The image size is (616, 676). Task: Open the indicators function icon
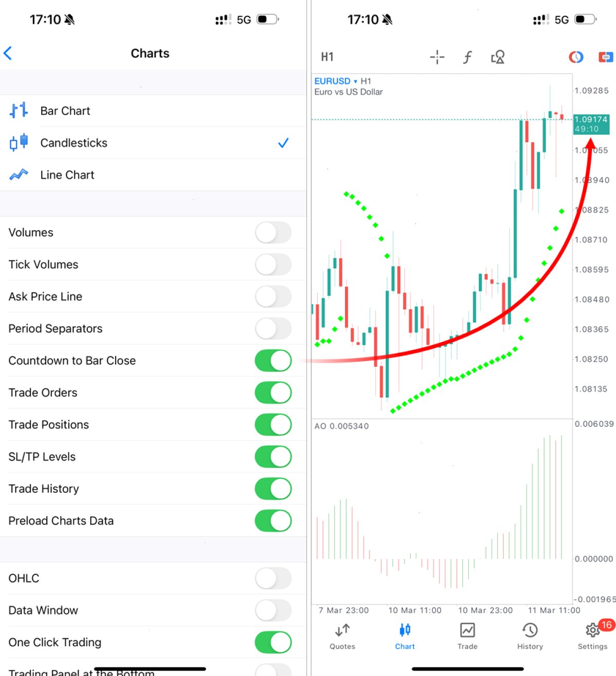click(467, 57)
